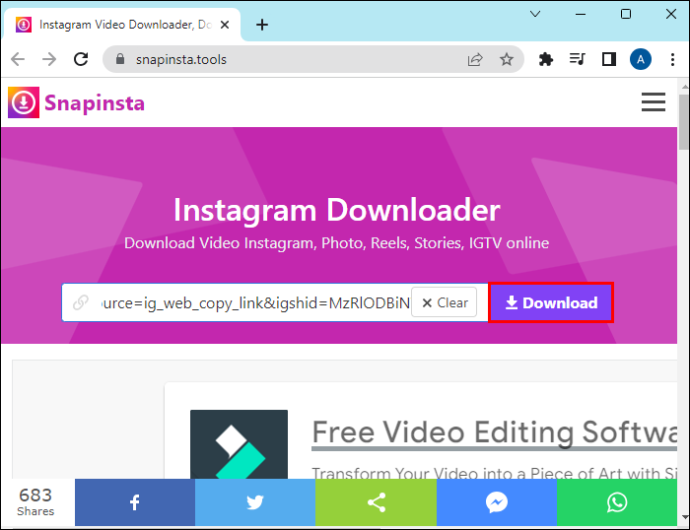Open the Extensions puzzle icon
The image size is (690, 530).
click(x=546, y=59)
